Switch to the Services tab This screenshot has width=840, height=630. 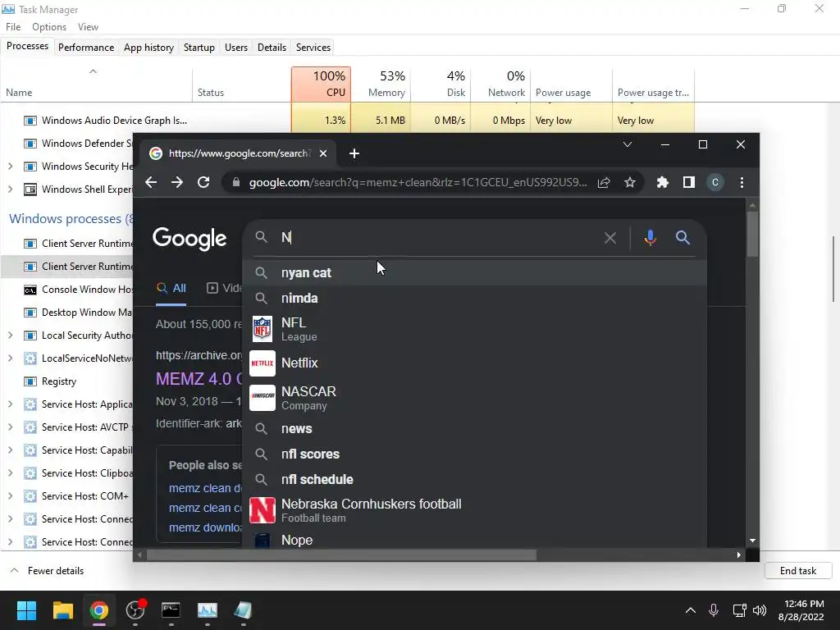tap(313, 47)
